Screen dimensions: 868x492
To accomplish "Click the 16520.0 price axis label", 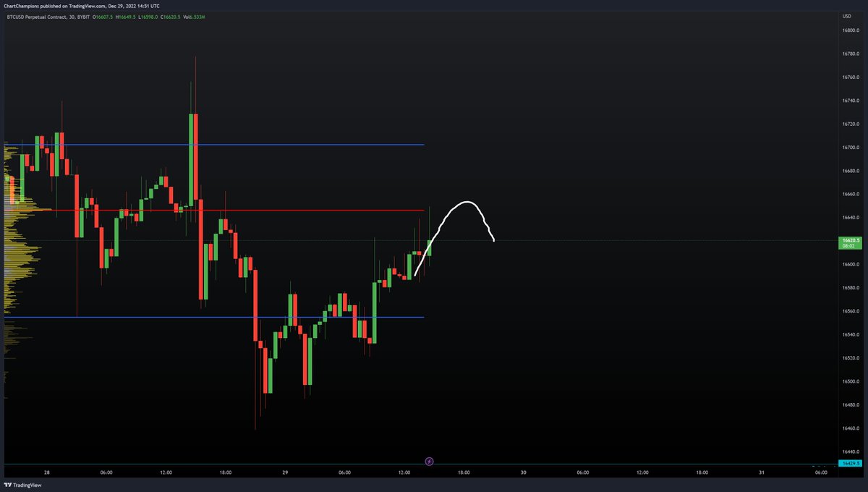I will pos(849,357).
